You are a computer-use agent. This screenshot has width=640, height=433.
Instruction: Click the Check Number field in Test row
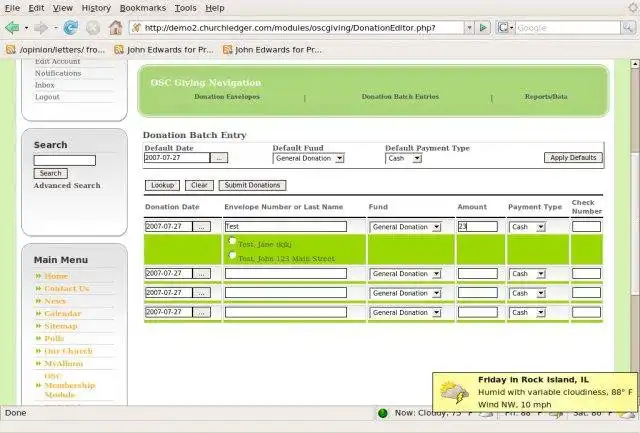[x=586, y=226]
